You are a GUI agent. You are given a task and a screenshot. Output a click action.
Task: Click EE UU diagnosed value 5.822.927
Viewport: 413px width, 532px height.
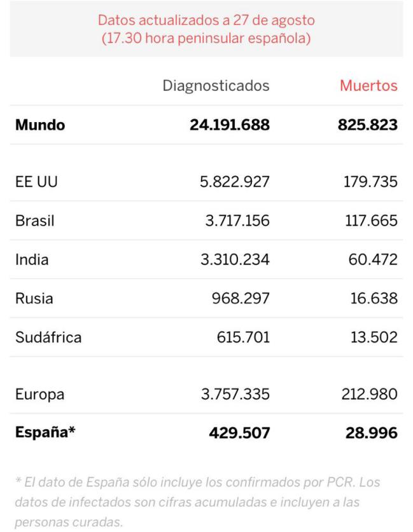pyautogui.click(x=235, y=182)
